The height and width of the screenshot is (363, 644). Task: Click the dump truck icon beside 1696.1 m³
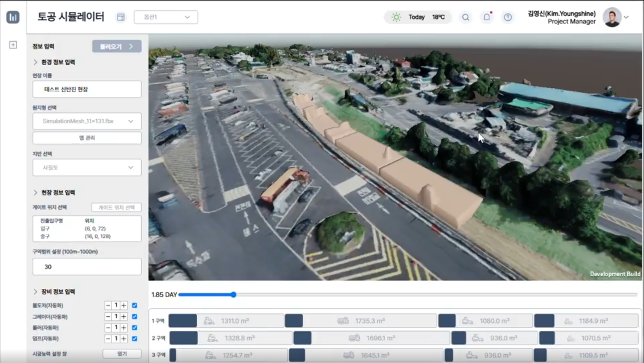[x=354, y=338]
